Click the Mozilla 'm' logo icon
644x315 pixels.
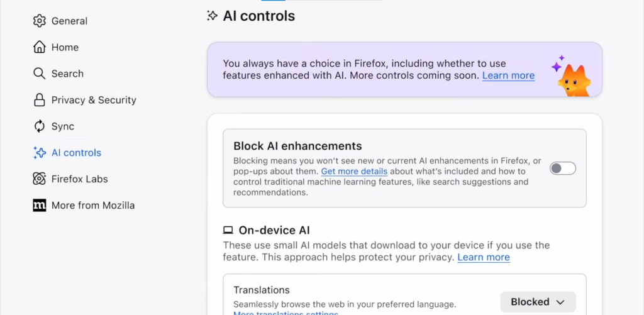tap(40, 206)
